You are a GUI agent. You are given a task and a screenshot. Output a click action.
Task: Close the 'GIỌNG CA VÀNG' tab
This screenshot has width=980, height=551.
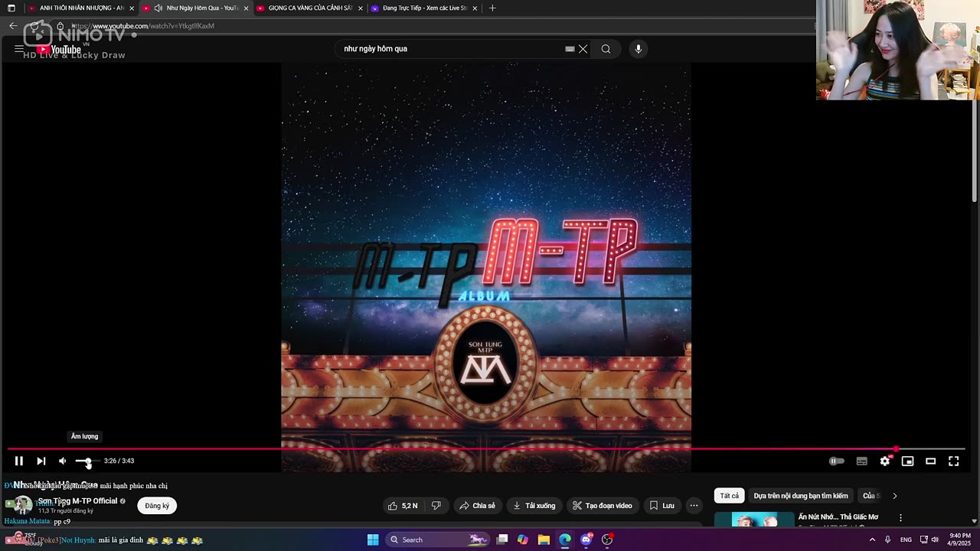pyautogui.click(x=361, y=8)
